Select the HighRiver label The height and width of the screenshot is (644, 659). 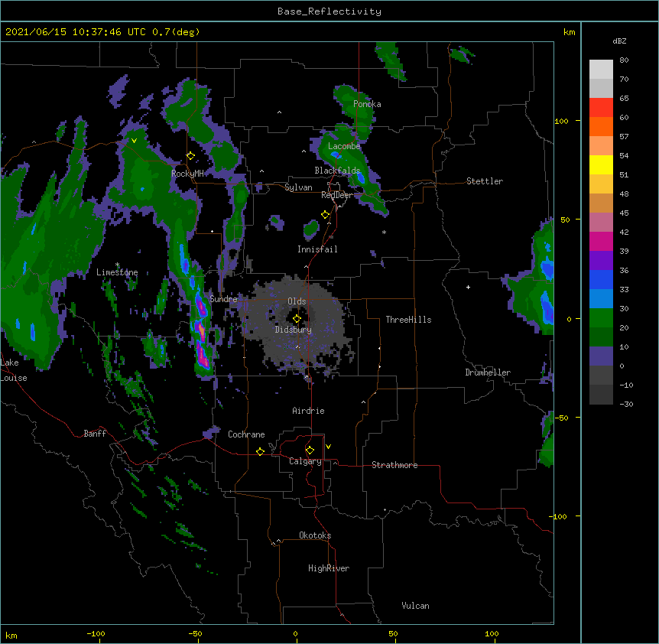pyautogui.click(x=329, y=568)
